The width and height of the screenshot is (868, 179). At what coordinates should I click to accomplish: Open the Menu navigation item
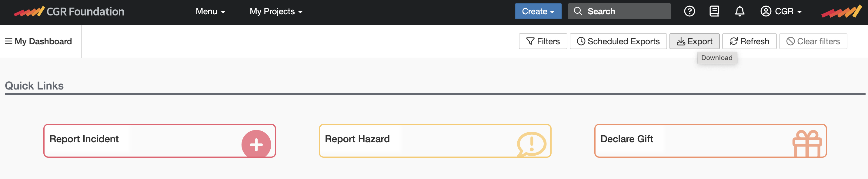coord(210,11)
